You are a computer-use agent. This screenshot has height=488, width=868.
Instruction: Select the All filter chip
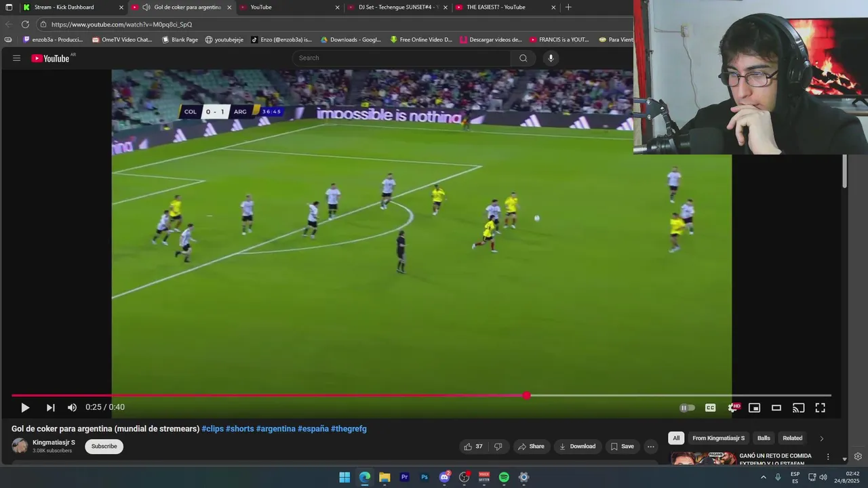pos(676,438)
